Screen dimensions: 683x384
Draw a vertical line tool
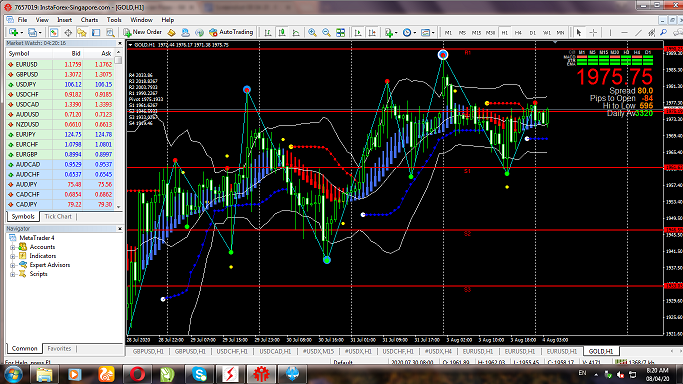tap(610, 33)
